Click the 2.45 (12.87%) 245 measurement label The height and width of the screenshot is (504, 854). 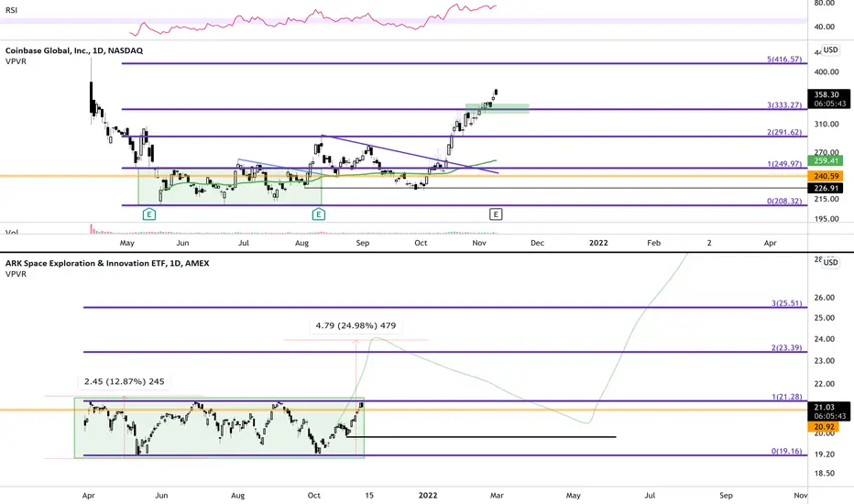(x=125, y=381)
